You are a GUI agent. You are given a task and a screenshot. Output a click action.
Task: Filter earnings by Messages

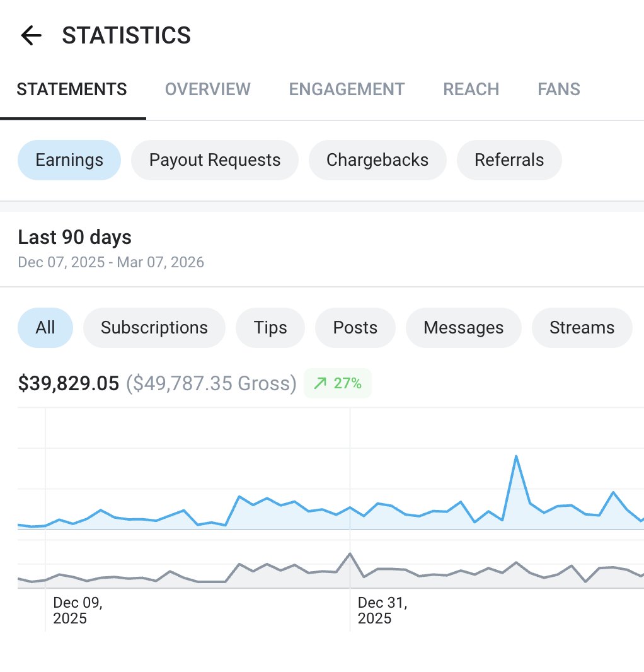[464, 327]
